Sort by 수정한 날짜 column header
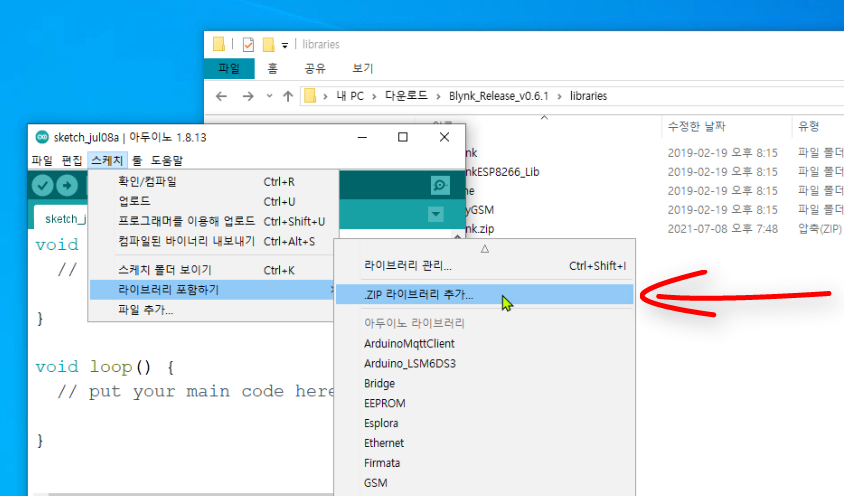The image size is (844, 496). [697, 127]
